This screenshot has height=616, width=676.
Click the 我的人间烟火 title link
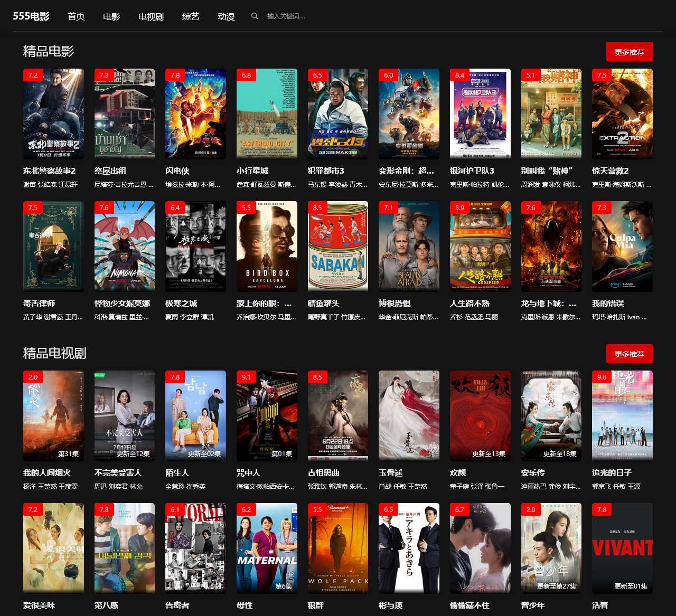47,473
